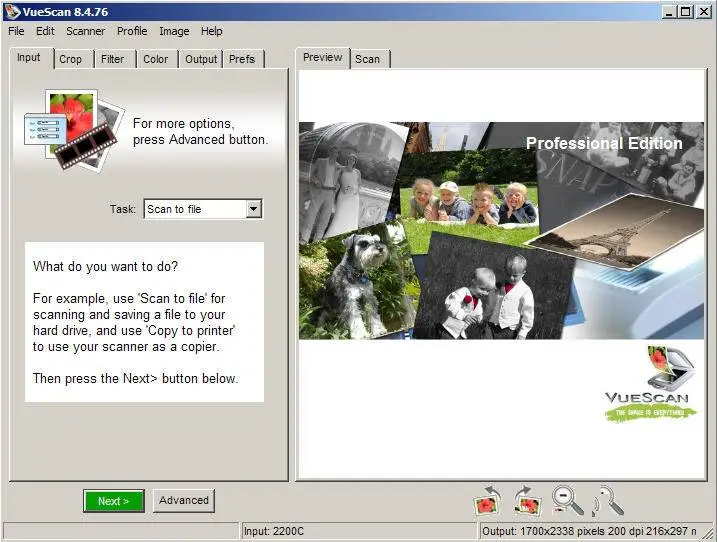Click the 'What do you want to do?' text
The image size is (717, 542).
point(105,266)
